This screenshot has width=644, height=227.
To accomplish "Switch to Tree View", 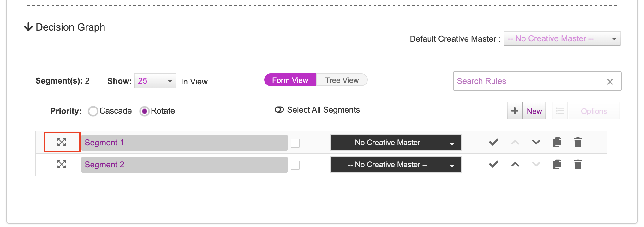I will [x=342, y=80].
